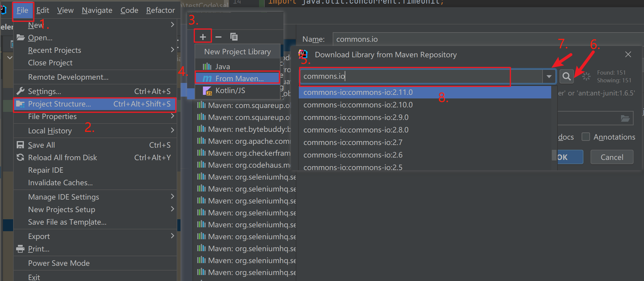Click the Kotlin/JS icon
The width and height of the screenshot is (644, 281).
point(207,91)
